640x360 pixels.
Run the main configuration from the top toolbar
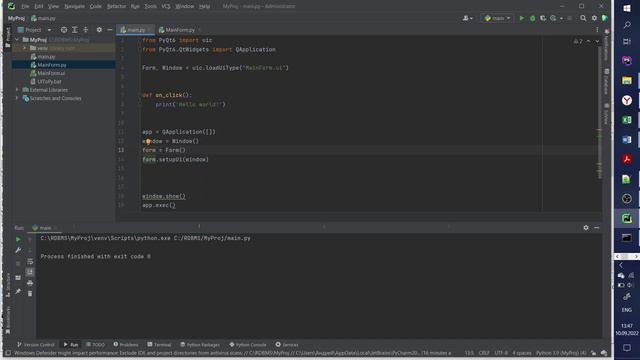click(521, 18)
